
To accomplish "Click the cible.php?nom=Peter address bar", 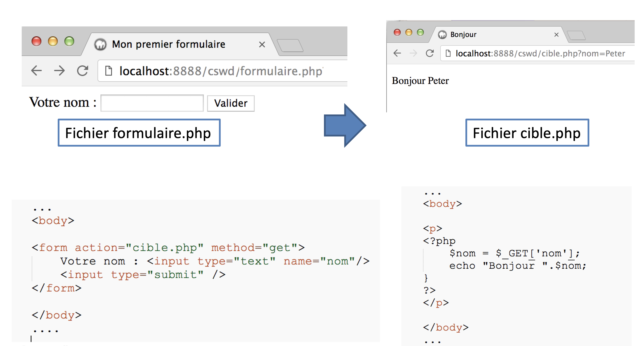I will 540,54.
